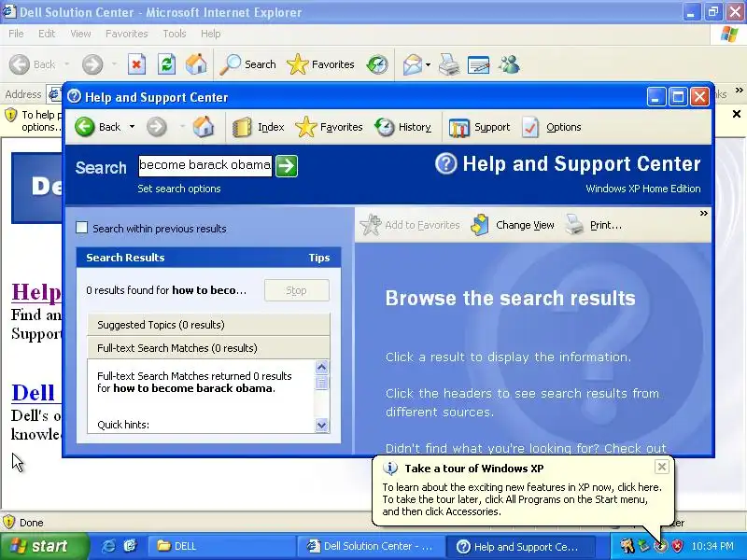Close the Internet Explorer information bar
The height and width of the screenshot is (560, 747).
pos(737,114)
